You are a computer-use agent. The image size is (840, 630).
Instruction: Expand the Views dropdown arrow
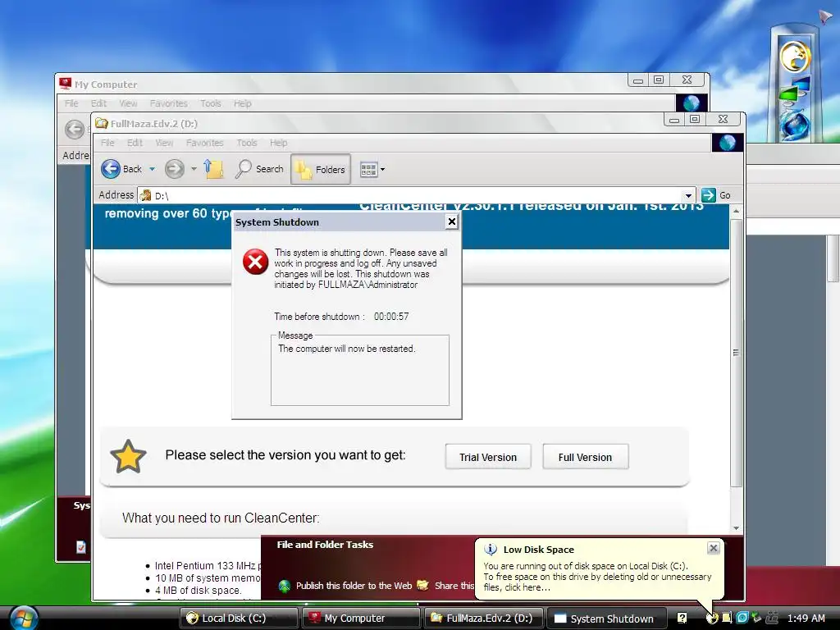tap(382, 170)
